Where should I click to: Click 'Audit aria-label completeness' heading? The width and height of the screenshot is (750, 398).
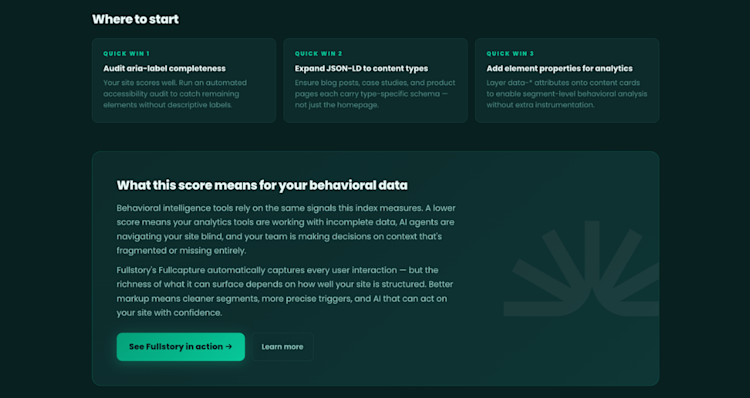pyautogui.click(x=165, y=68)
